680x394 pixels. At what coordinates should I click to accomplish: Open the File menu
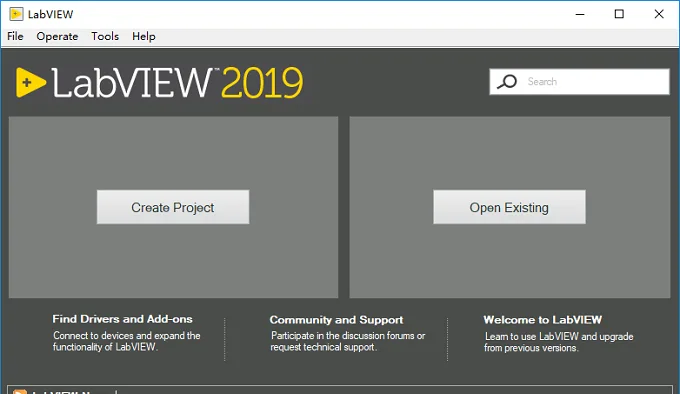pyautogui.click(x=15, y=36)
